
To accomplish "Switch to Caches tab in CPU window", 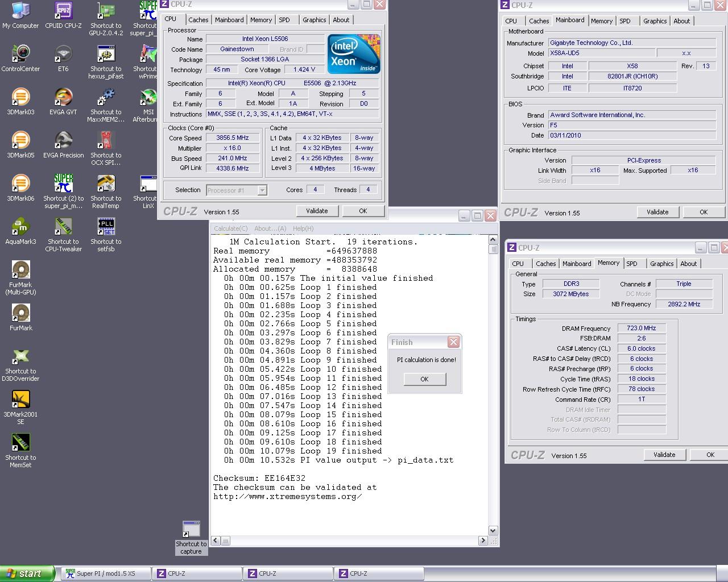I will (x=198, y=20).
